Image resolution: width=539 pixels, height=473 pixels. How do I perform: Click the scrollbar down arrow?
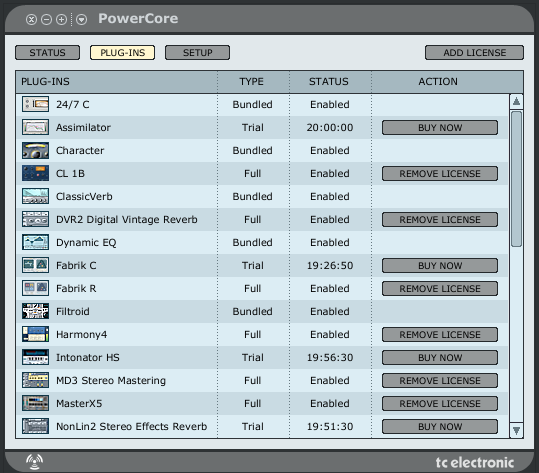pos(516,430)
